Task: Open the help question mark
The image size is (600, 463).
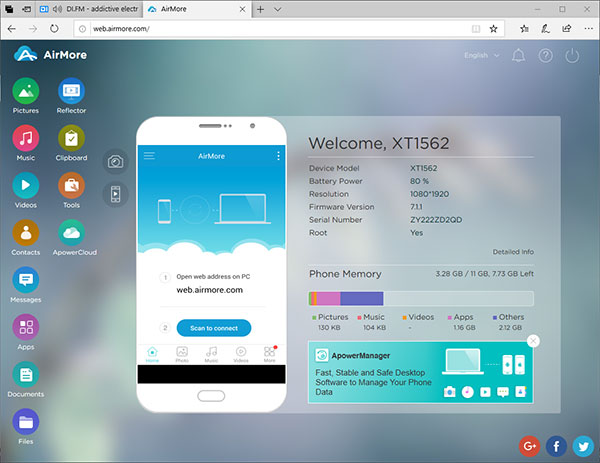Action: [x=545, y=56]
